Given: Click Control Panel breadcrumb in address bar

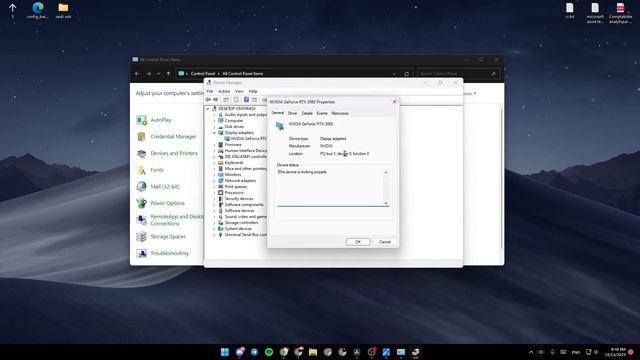Looking at the screenshot, I should click(x=203, y=74).
